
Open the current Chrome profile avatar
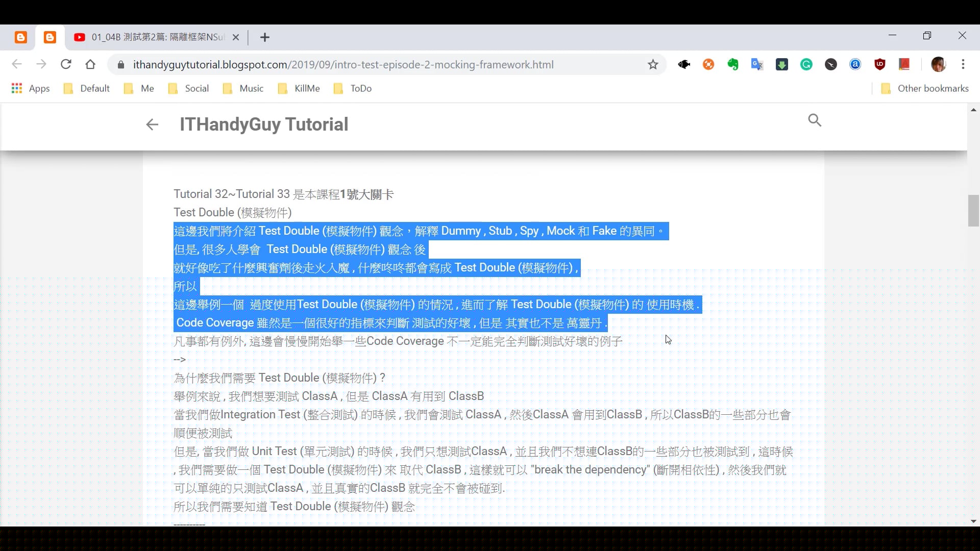[939, 64]
